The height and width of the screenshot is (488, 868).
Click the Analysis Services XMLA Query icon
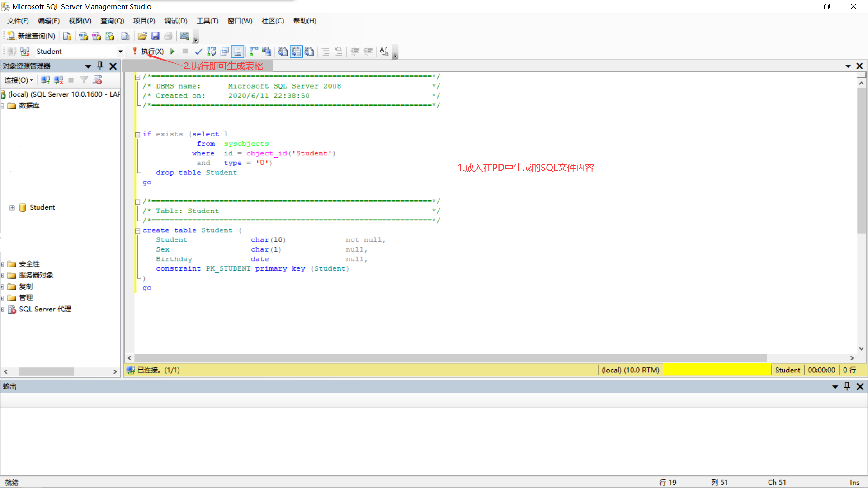(109, 36)
